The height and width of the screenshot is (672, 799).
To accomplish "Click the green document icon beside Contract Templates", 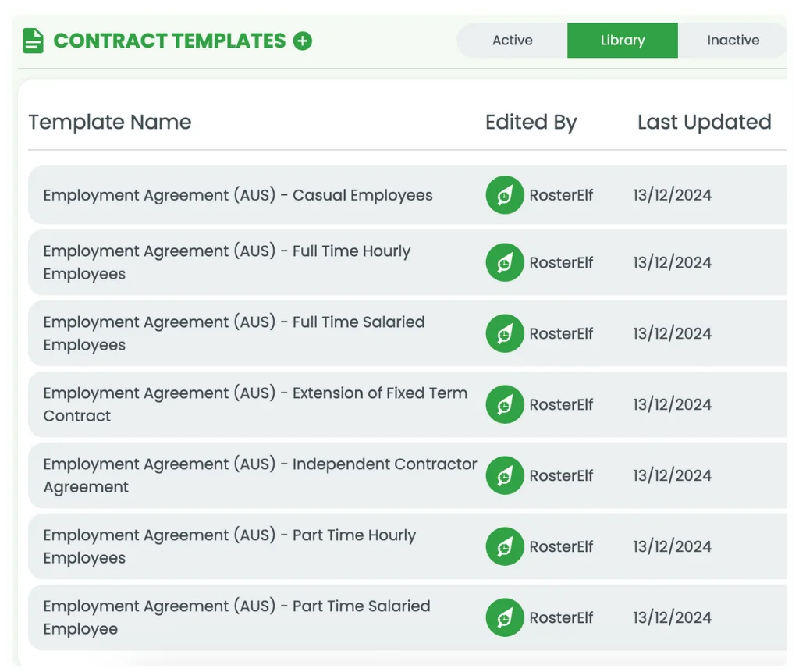I will (32, 40).
